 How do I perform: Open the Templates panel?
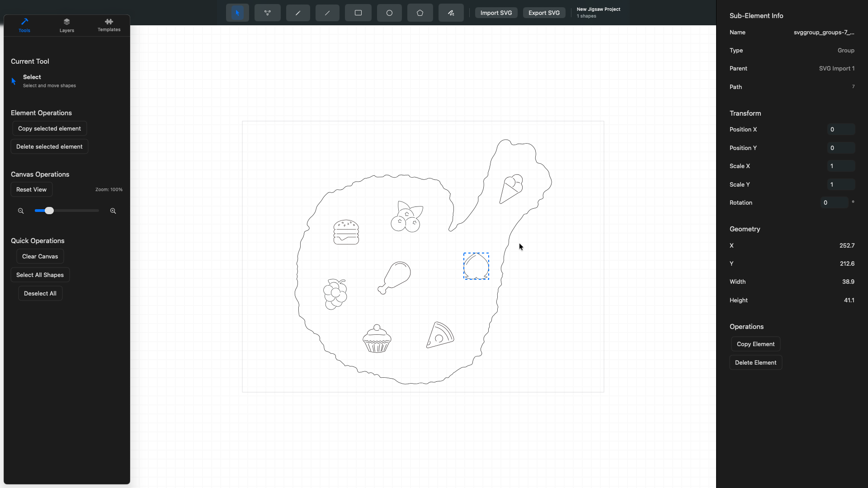tap(108, 25)
